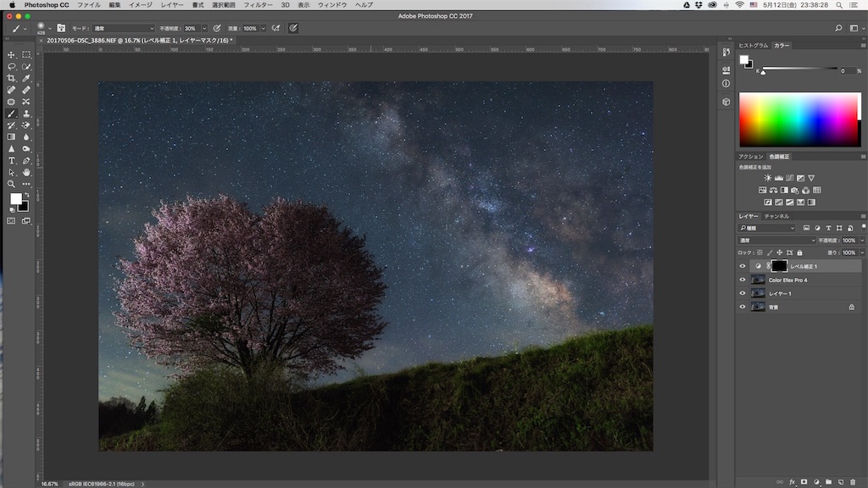Toggle Quick Mask mode icon

click(11, 221)
